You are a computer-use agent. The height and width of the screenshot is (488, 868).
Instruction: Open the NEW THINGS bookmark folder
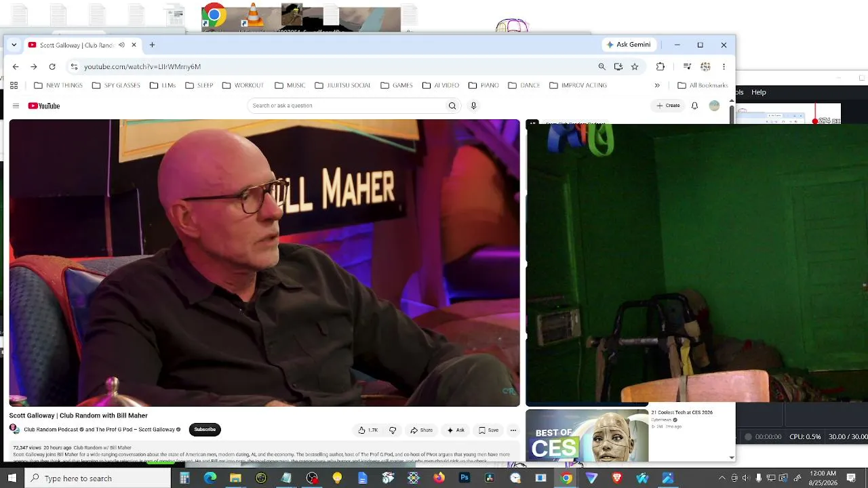pos(58,85)
